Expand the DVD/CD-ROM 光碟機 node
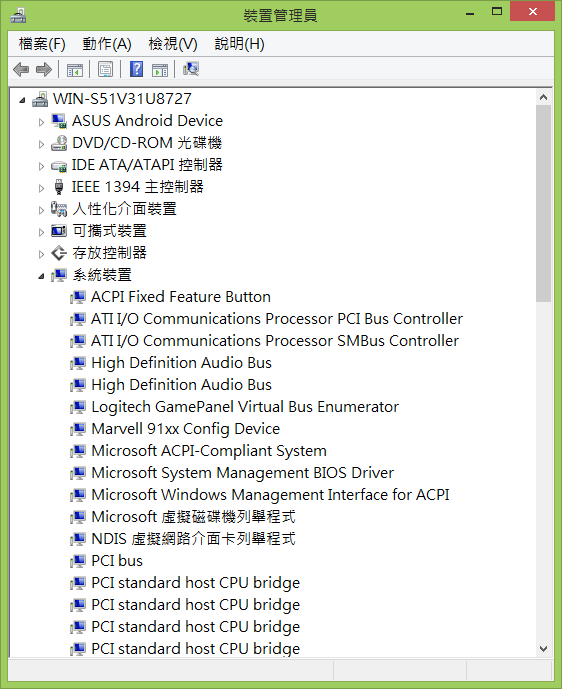The image size is (562, 689). (x=41, y=144)
